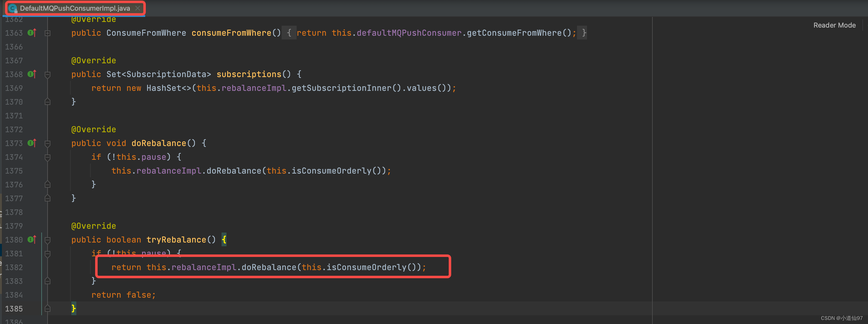868x324 pixels.
Task: Click the doRebalance method declaration name
Action: point(158,143)
